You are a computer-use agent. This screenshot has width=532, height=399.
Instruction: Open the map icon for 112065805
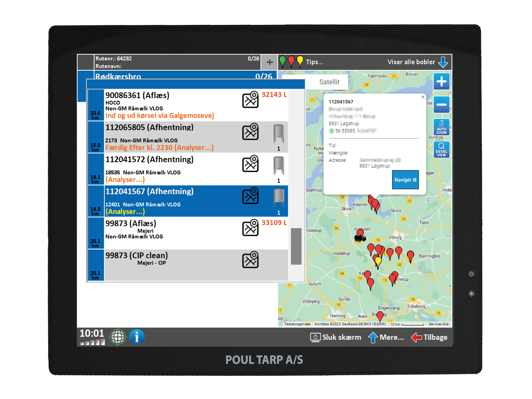click(250, 132)
